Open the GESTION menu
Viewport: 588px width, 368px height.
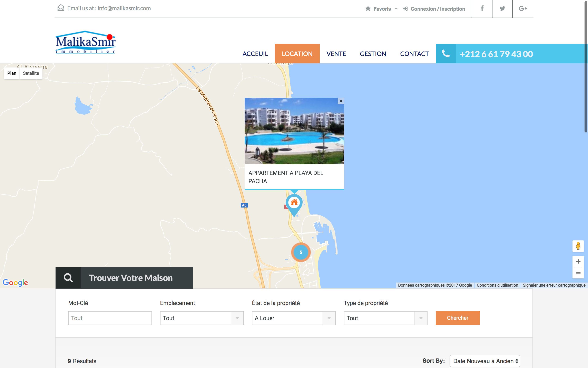(x=373, y=54)
